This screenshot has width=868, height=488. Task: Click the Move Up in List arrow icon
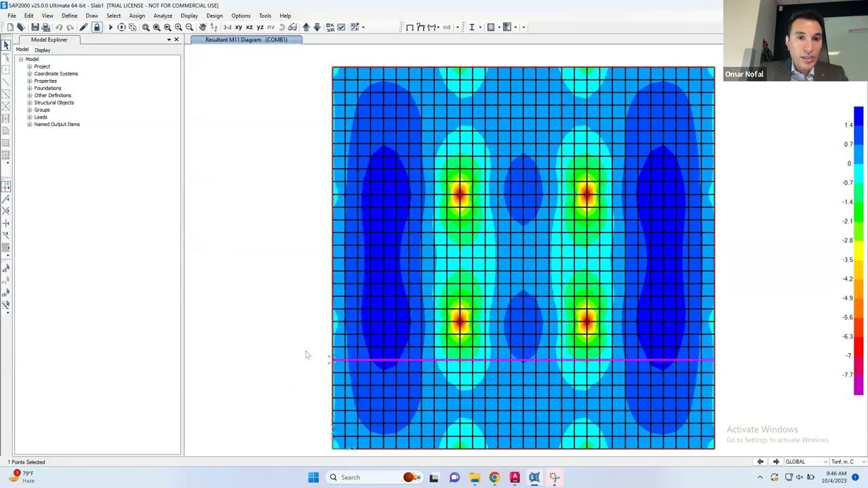point(306,27)
